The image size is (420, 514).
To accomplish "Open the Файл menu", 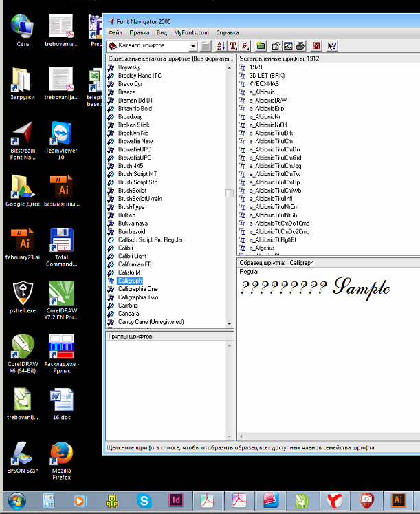I will click(x=115, y=32).
